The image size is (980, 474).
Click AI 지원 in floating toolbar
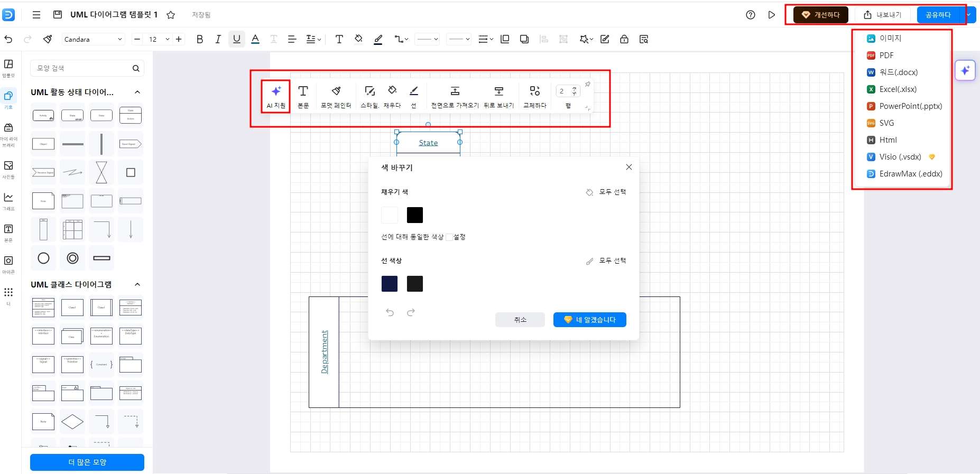pos(276,97)
